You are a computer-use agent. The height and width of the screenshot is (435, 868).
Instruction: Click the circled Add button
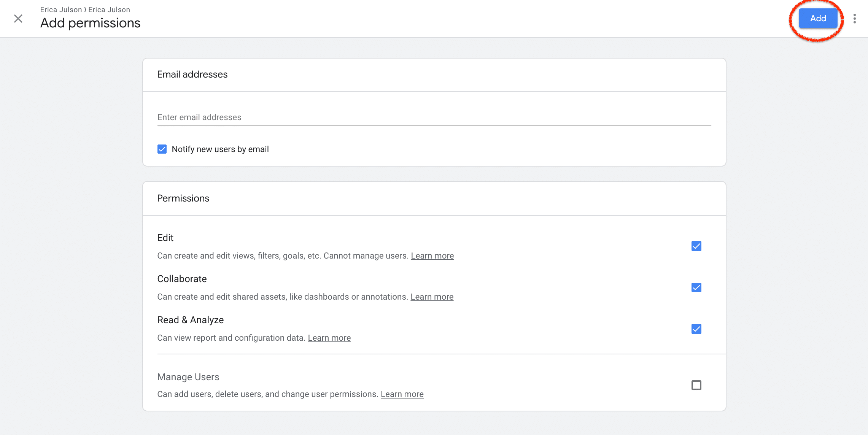[817, 18]
